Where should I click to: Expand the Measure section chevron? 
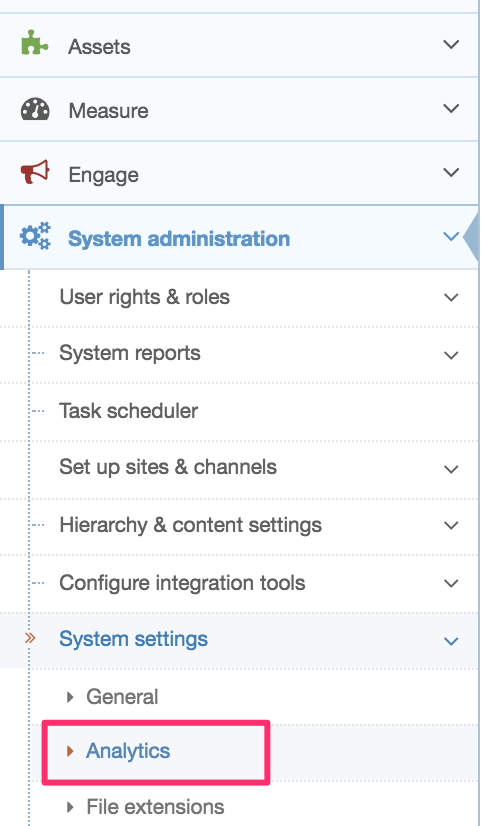pyautogui.click(x=451, y=109)
